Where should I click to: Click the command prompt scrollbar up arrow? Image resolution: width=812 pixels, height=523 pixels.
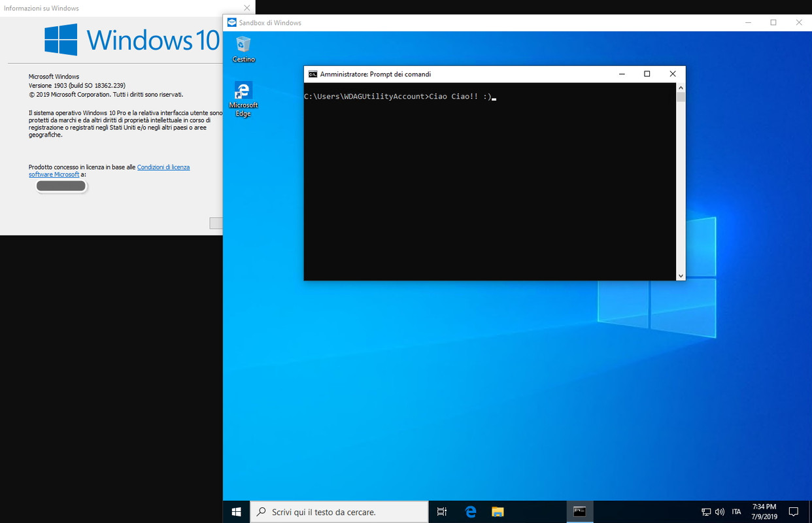681,88
